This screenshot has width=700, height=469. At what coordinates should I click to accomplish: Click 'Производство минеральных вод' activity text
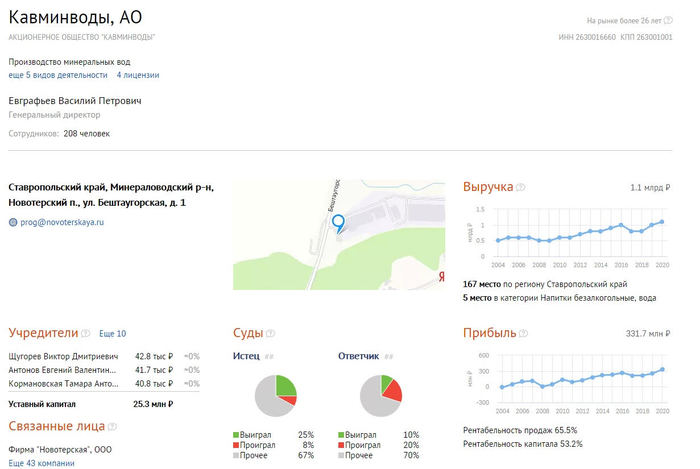[70, 62]
